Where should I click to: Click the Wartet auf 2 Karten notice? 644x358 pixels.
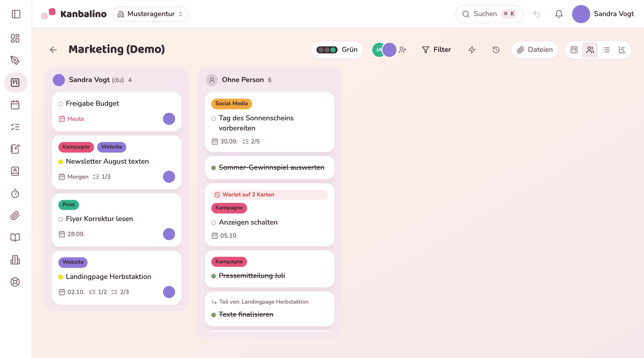[x=270, y=195]
